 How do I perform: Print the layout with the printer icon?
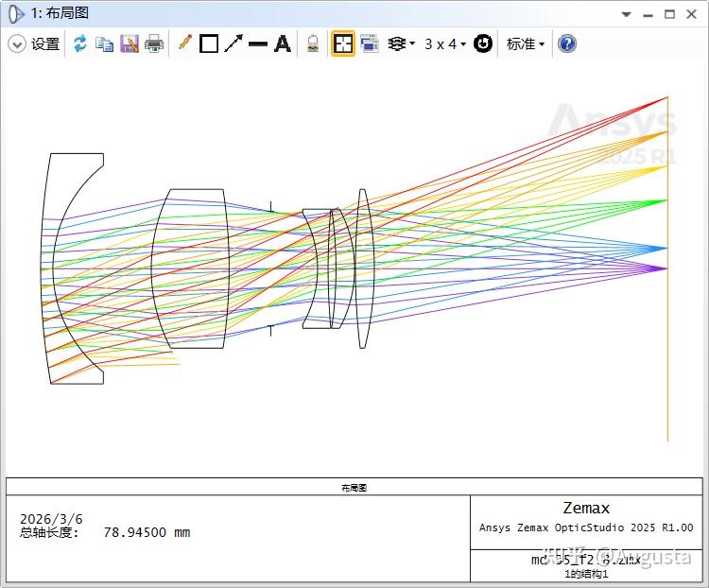(154, 43)
